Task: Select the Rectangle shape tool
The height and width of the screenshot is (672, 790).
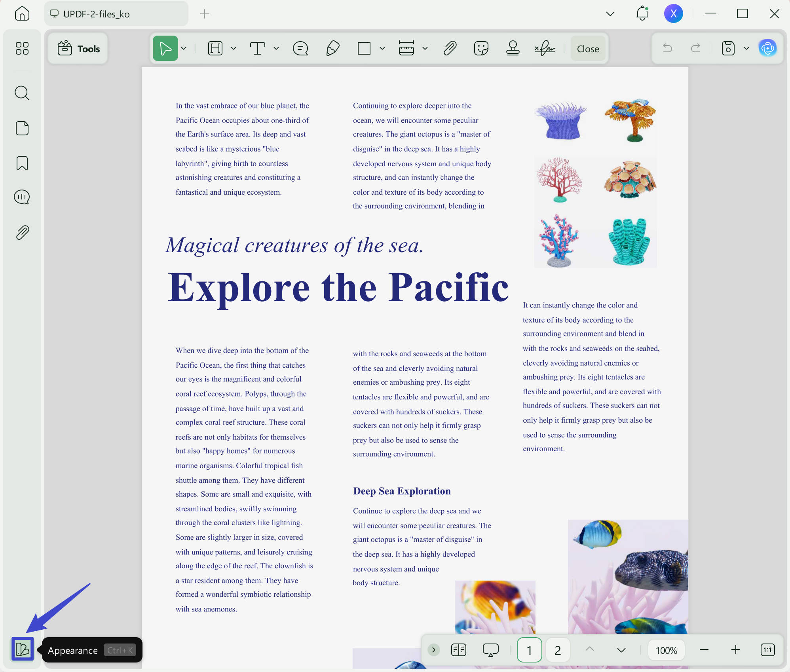Action: click(x=364, y=49)
